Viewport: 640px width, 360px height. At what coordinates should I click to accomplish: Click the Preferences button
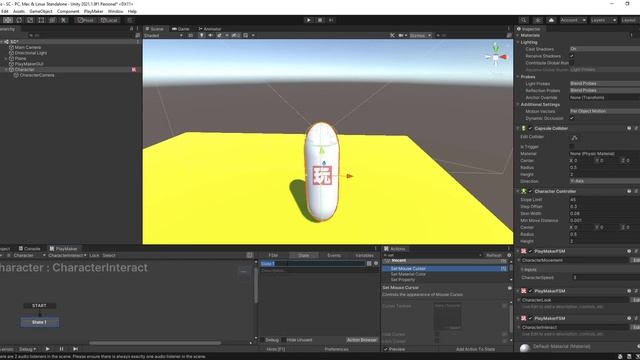[x=337, y=349]
